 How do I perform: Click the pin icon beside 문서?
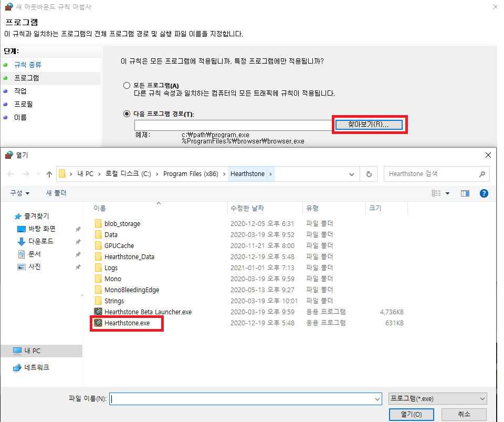pyautogui.click(x=78, y=254)
